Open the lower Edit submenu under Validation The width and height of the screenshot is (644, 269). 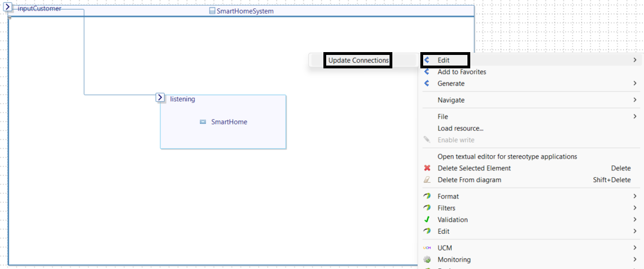click(x=531, y=231)
